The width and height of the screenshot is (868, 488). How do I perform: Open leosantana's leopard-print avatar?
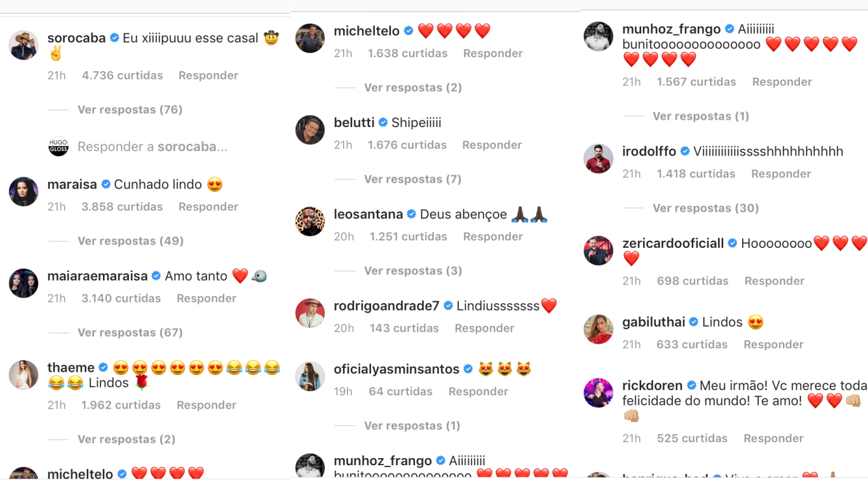point(310,221)
